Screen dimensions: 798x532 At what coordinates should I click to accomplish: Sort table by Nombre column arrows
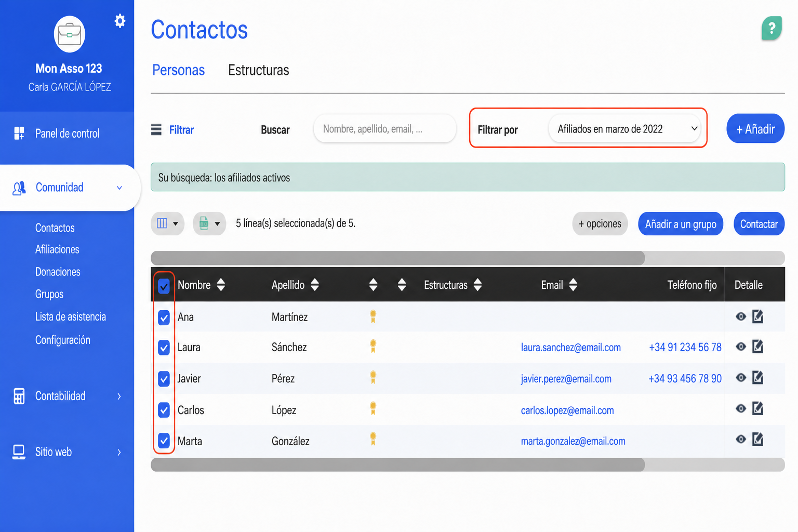221,285
